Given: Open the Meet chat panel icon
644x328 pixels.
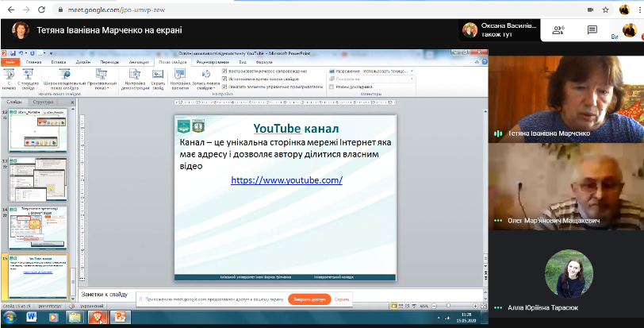Looking at the screenshot, I should pyautogui.click(x=592, y=30).
